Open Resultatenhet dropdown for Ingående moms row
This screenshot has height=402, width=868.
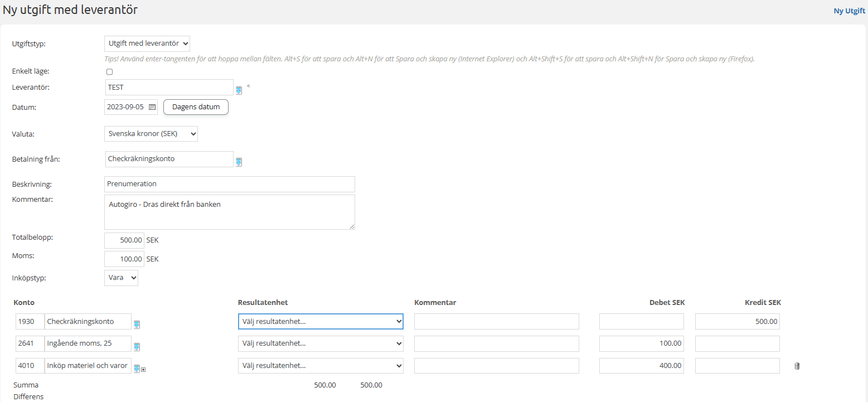[x=320, y=343]
